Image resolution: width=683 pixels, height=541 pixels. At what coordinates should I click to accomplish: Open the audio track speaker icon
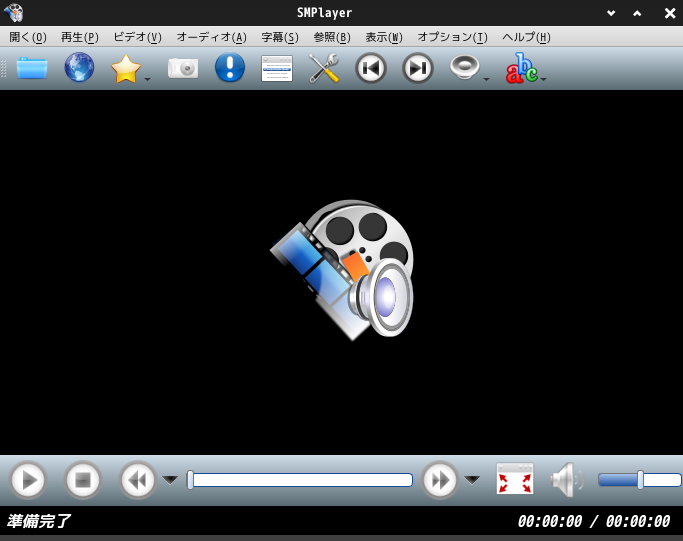tap(464, 68)
